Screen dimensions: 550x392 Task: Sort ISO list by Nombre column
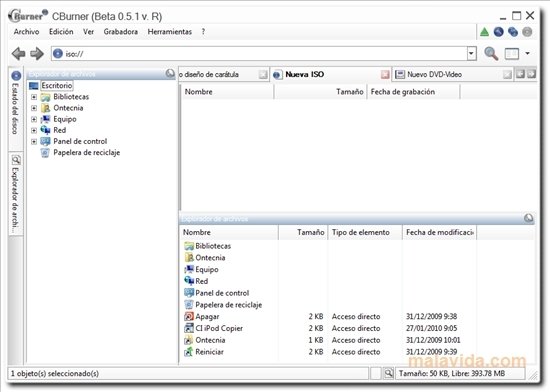227,92
